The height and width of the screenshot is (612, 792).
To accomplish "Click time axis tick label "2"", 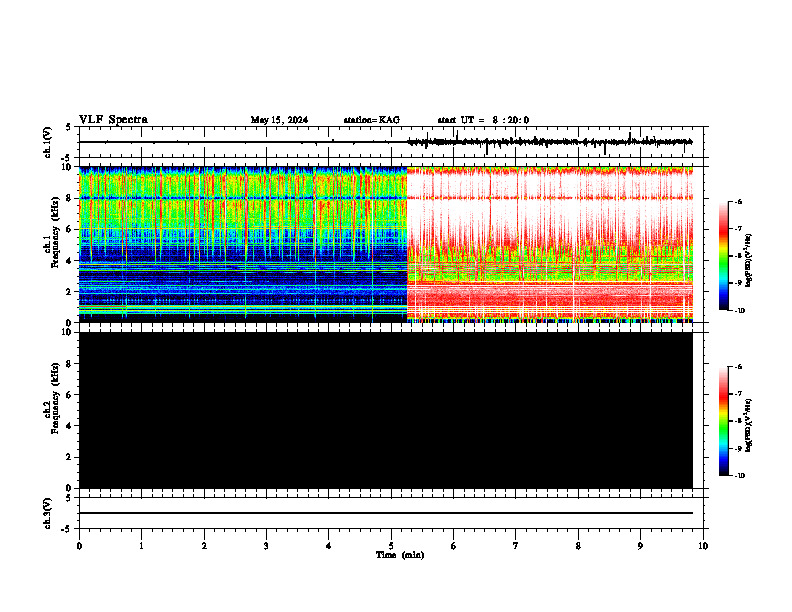I will pos(204,546).
